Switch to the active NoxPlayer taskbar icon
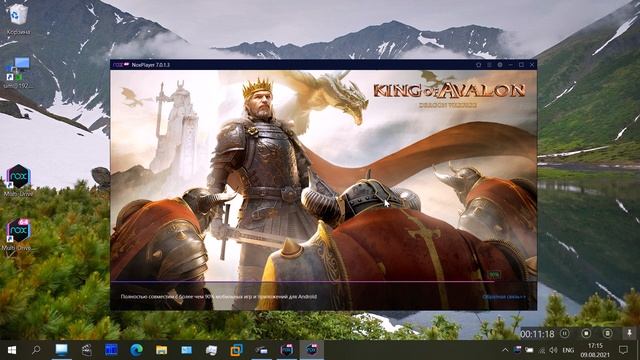This screenshot has height=360, width=640. tap(312, 350)
